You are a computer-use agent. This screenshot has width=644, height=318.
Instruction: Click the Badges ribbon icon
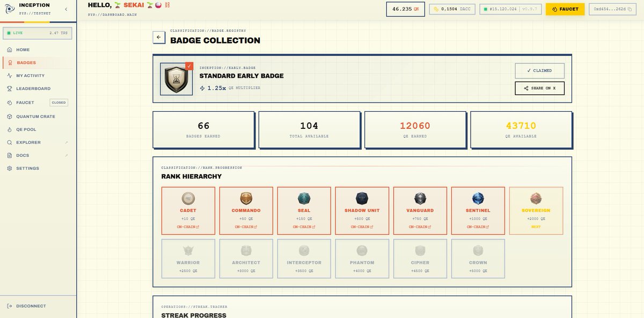coord(10,63)
